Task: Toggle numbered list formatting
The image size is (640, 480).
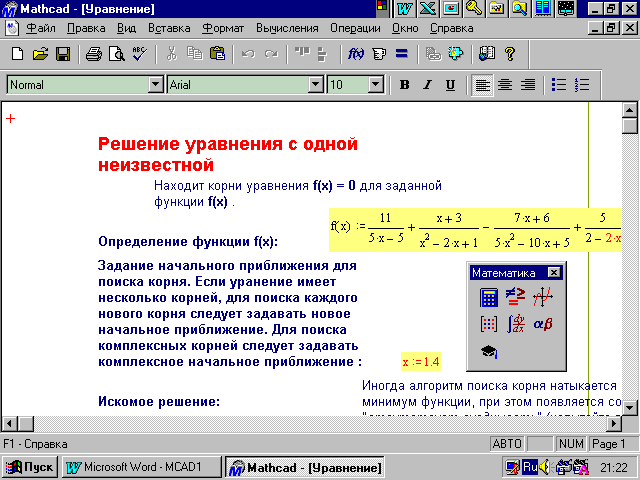Action: 582,85
